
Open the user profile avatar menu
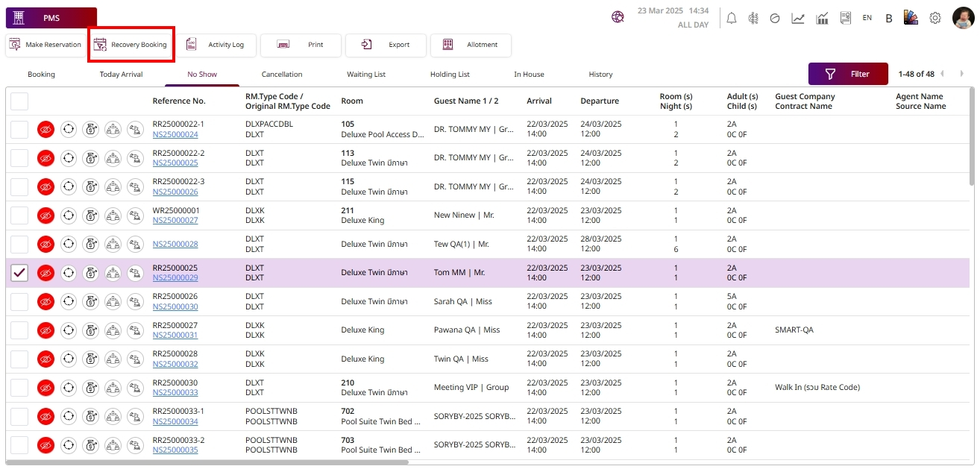click(963, 18)
